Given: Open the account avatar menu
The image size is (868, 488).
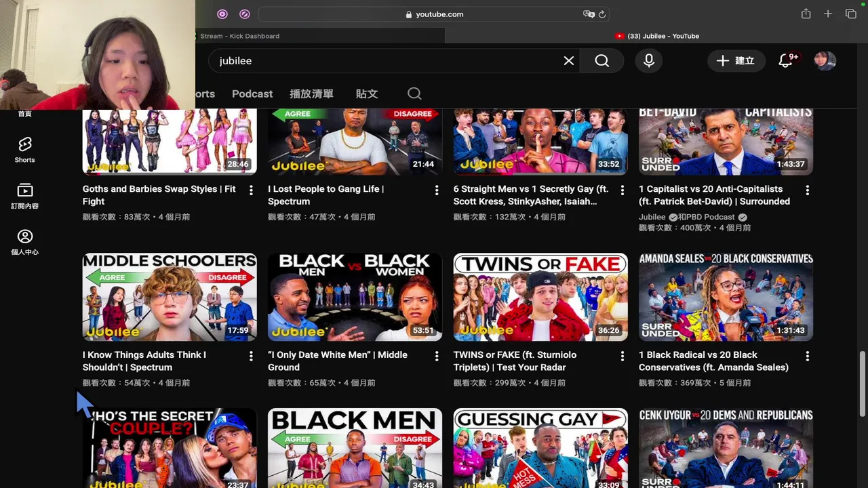Looking at the screenshot, I should [x=825, y=60].
